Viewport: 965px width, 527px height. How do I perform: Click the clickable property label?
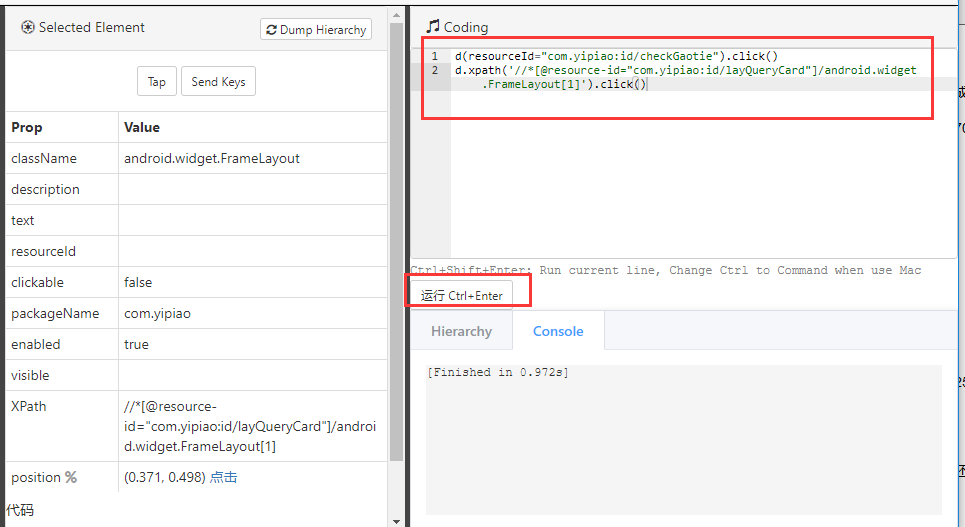(x=37, y=282)
